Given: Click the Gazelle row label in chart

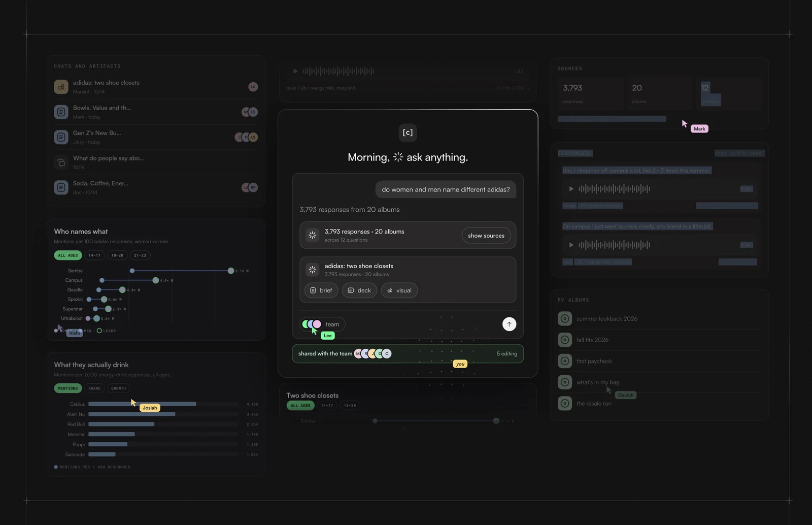Looking at the screenshot, I should click(x=75, y=290).
